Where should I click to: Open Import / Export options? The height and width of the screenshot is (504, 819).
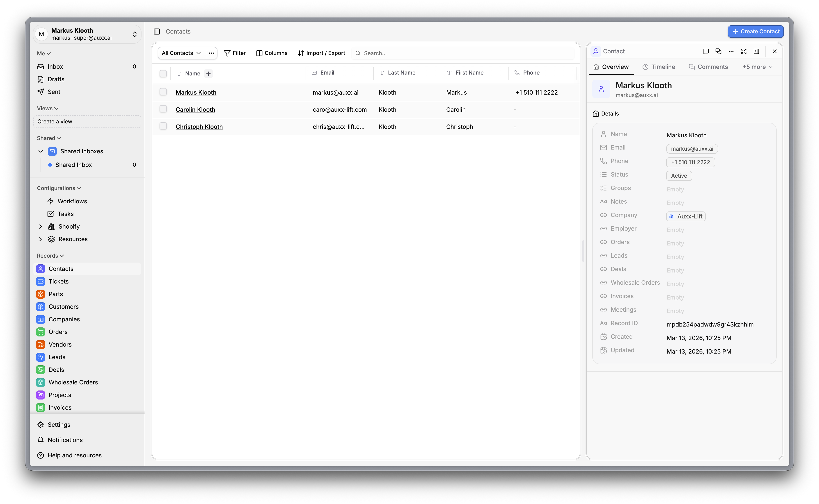tap(321, 53)
